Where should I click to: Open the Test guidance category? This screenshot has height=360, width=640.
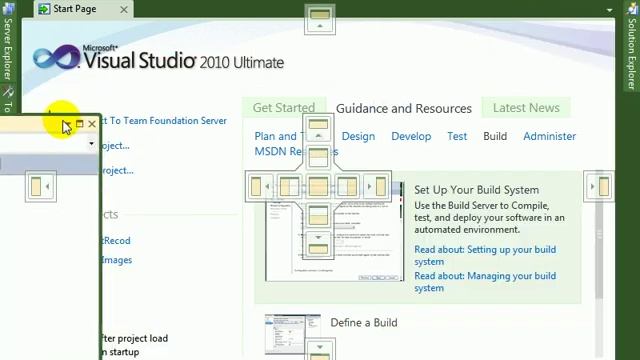(x=457, y=136)
